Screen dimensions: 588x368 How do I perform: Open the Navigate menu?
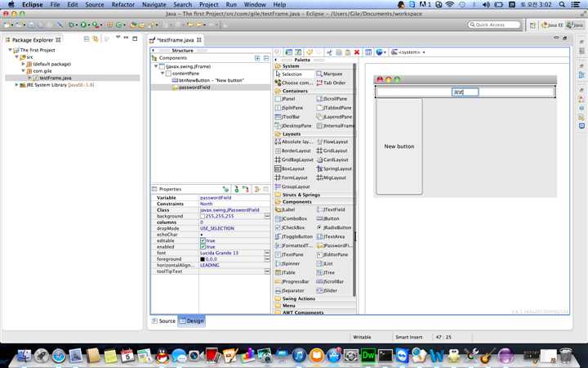(x=154, y=5)
